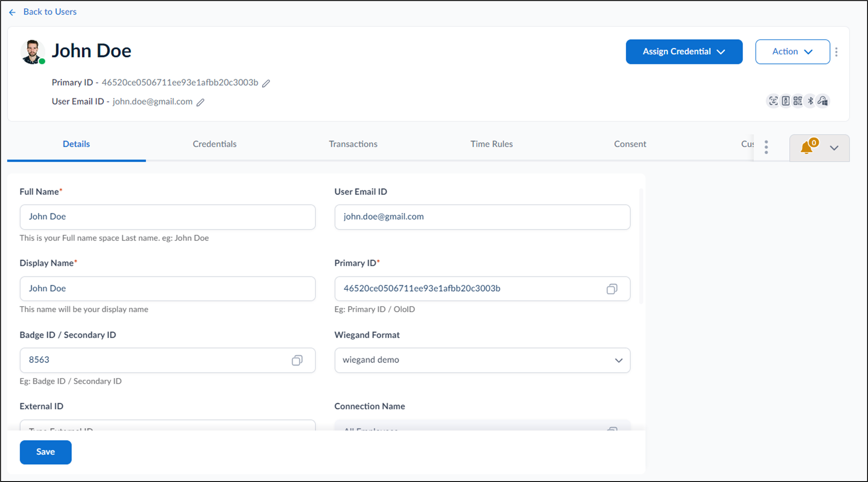Click the QR code credential icon
Screen dimensions: 868x482
(x=798, y=101)
